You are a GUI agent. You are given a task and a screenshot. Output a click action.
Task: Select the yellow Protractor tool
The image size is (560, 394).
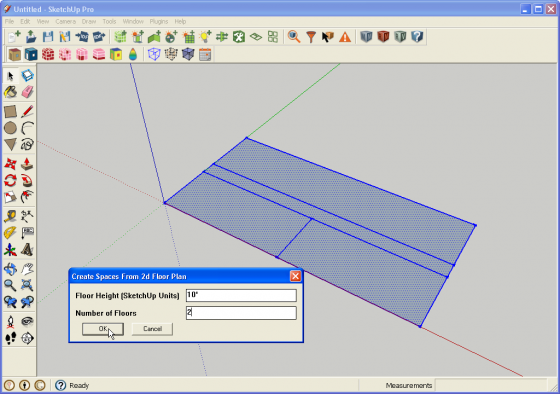(10, 233)
